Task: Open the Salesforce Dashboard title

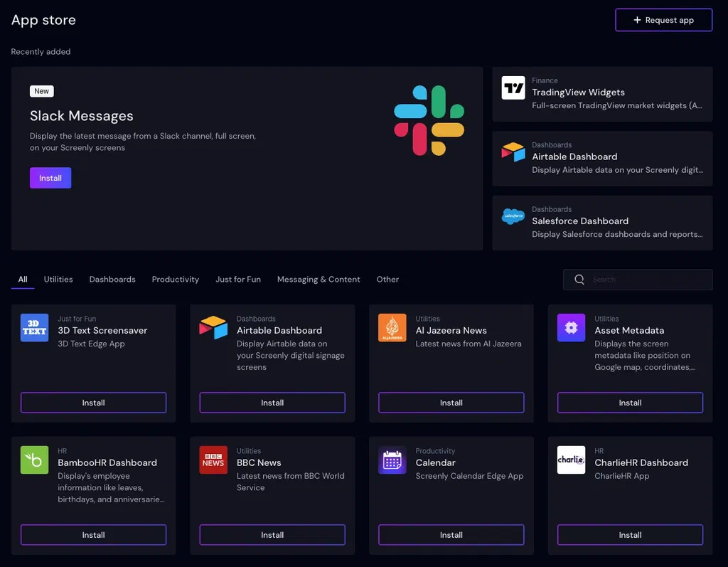Action: [580, 221]
